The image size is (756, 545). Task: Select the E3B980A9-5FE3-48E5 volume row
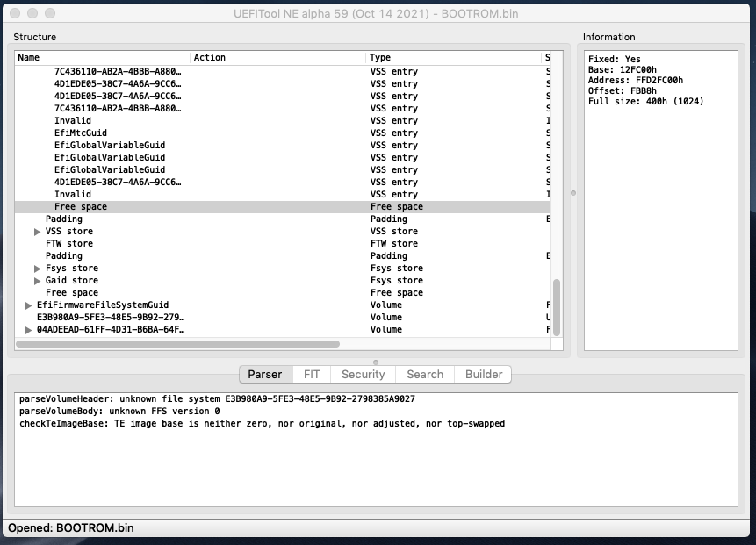coord(282,317)
